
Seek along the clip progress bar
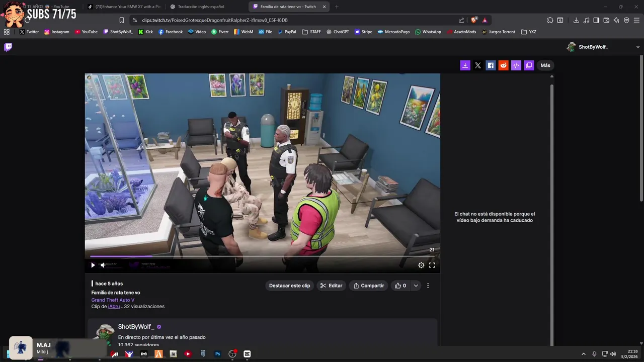coord(262,256)
